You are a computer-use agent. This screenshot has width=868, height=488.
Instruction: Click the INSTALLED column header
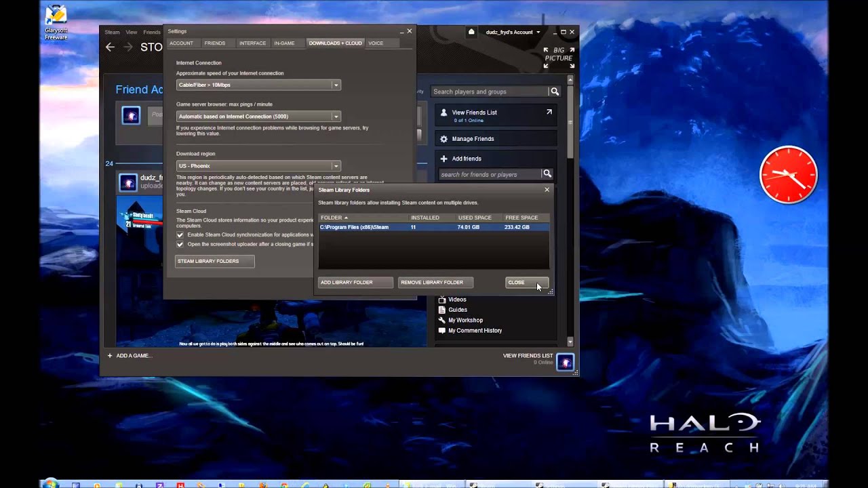coord(425,218)
